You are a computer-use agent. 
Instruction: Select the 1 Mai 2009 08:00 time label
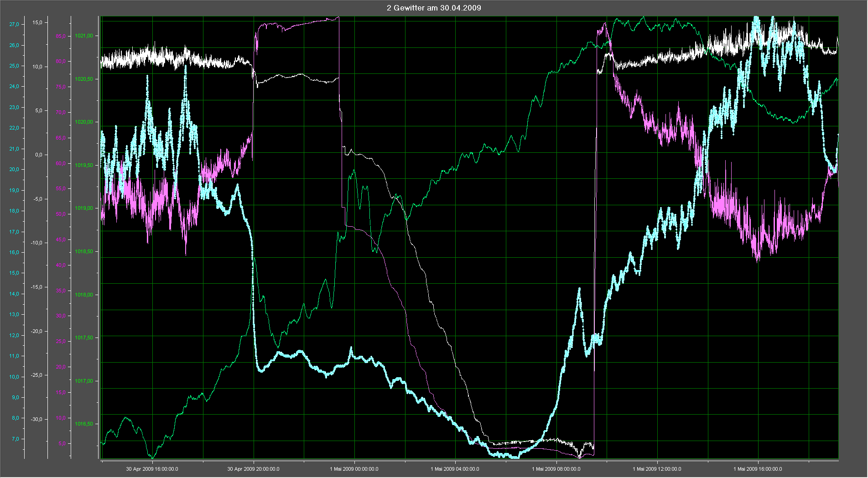pyautogui.click(x=556, y=469)
